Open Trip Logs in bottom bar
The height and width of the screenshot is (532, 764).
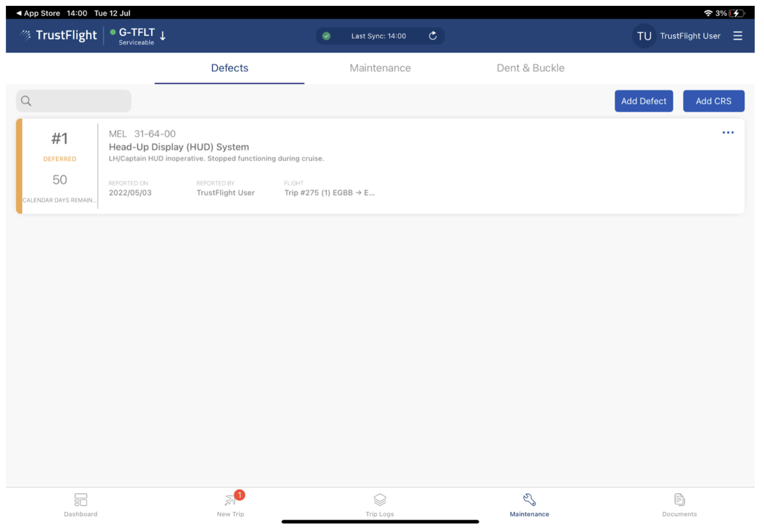point(380,505)
